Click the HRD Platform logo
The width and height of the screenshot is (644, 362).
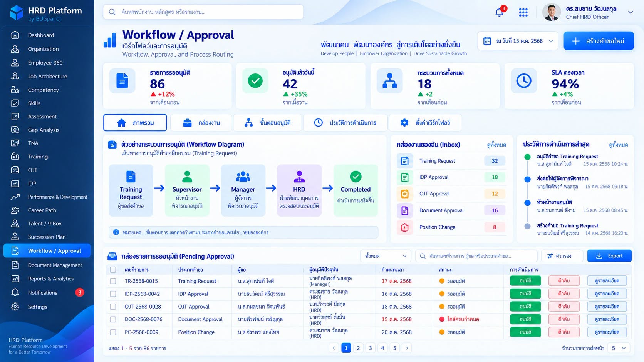(x=17, y=13)
